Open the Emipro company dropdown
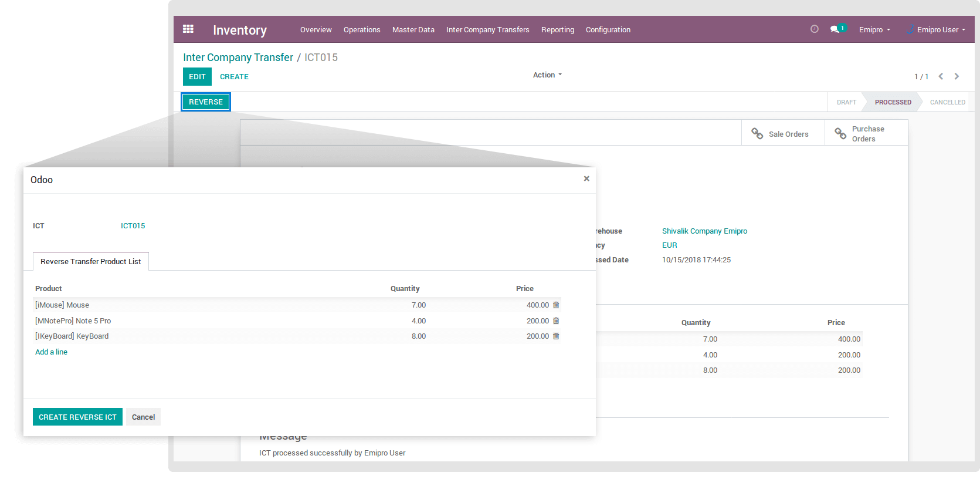 (x=874, y=30)
